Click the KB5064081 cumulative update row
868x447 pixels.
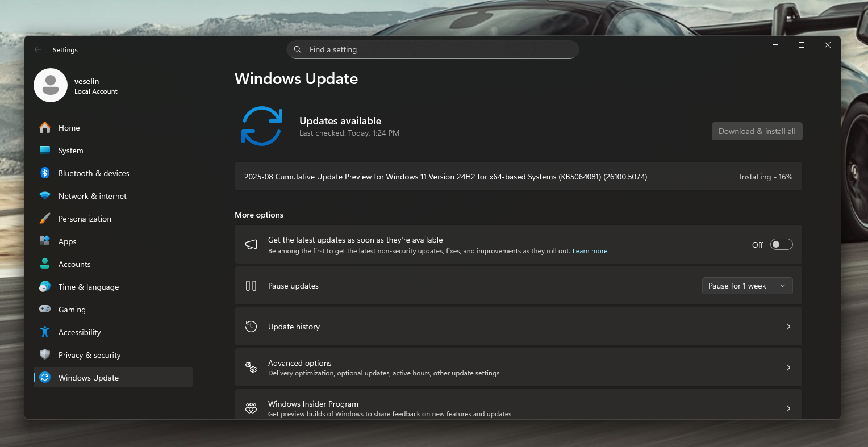(518, 177)
